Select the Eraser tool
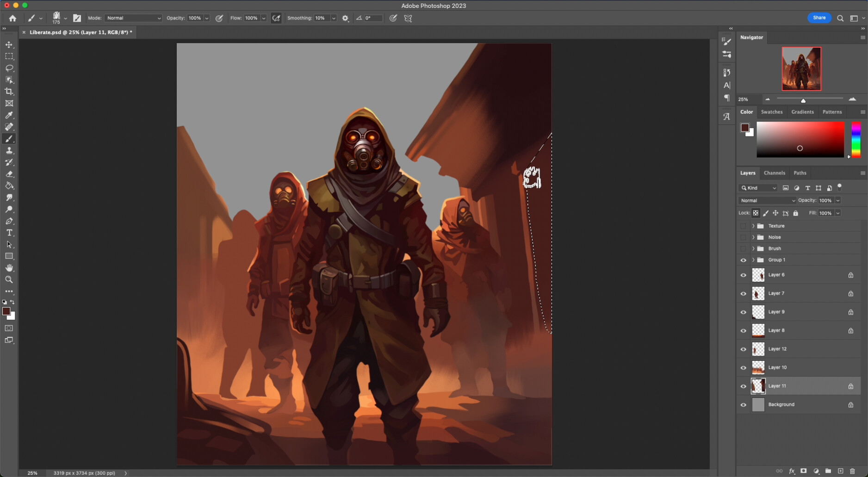Screen dimensions: 868x477 (9, 174)
